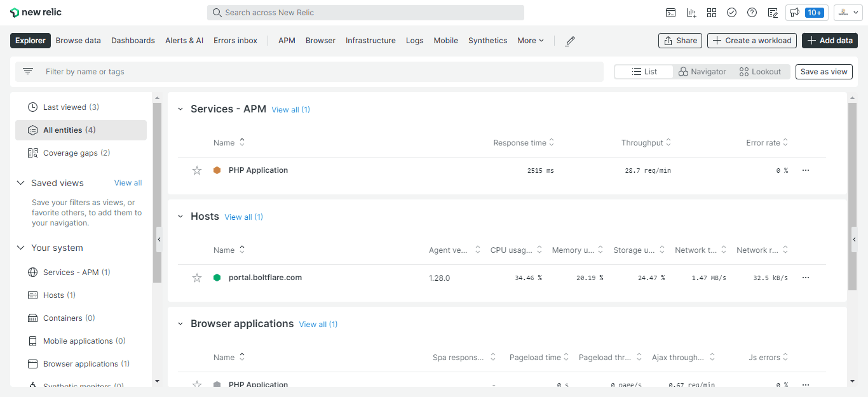Click the Hosts server icon in the sidebar

pos(33,295)
